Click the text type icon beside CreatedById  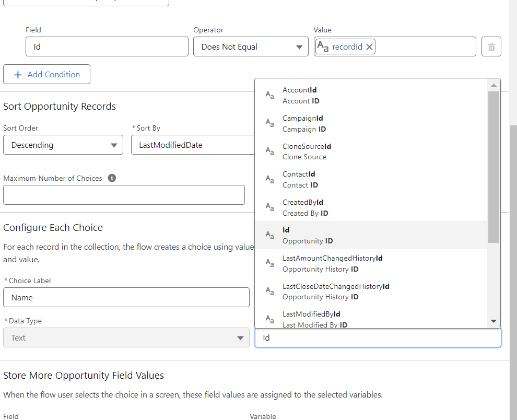[x=269, y=207]
